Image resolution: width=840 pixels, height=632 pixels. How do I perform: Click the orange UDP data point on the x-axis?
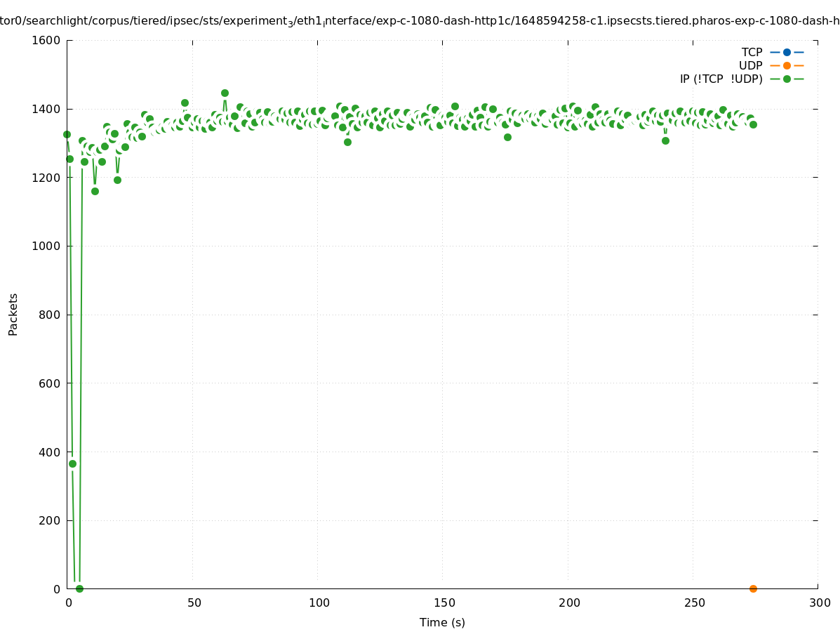pos(753,588)
